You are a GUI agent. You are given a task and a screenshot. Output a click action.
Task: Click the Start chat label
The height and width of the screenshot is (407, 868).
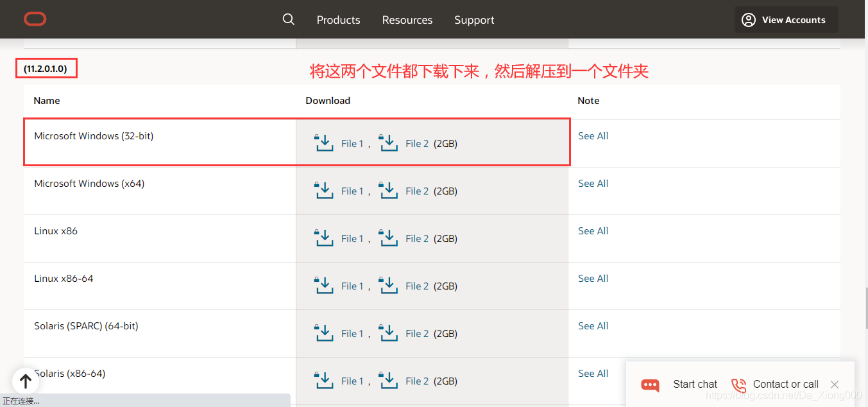pos(695,385)
